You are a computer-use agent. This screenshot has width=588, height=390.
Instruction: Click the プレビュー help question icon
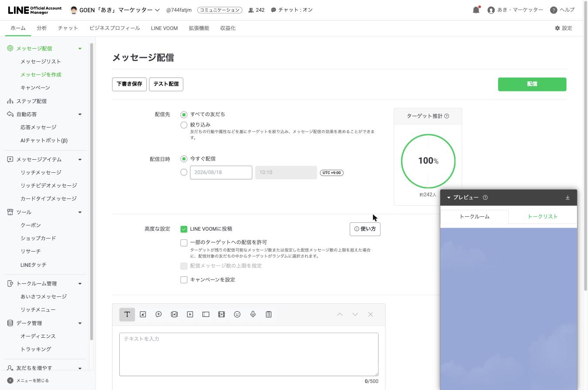click(x=485, y=197)
